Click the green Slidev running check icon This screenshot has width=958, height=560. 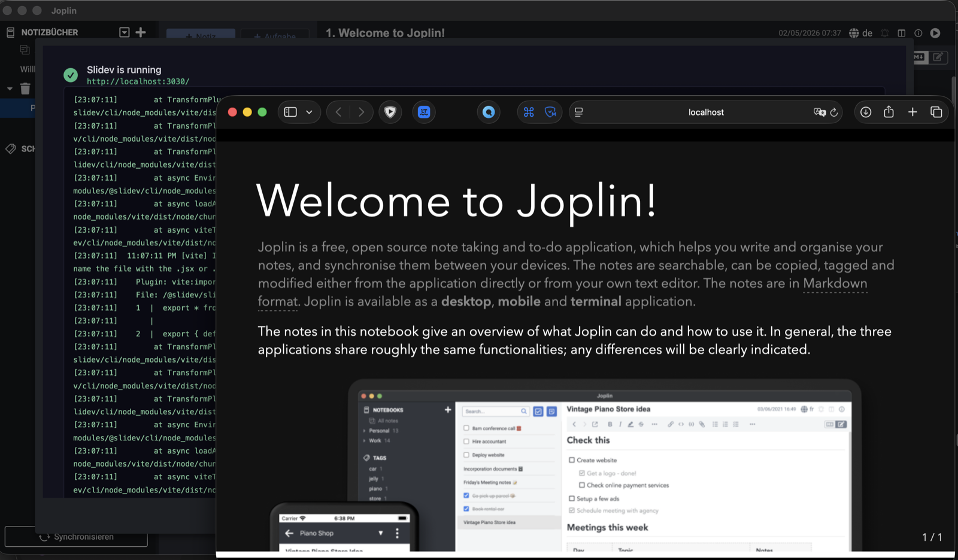pyautogui.click(x=71, y=75)
